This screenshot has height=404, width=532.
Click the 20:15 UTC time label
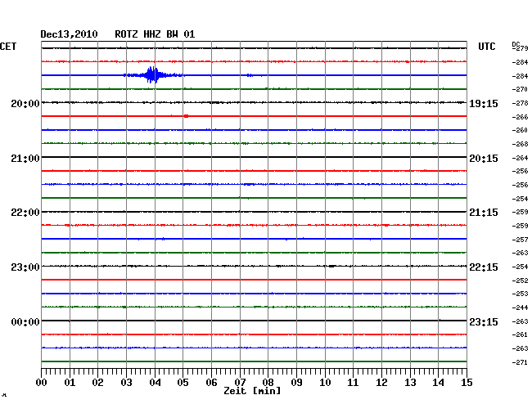point(484,159)
